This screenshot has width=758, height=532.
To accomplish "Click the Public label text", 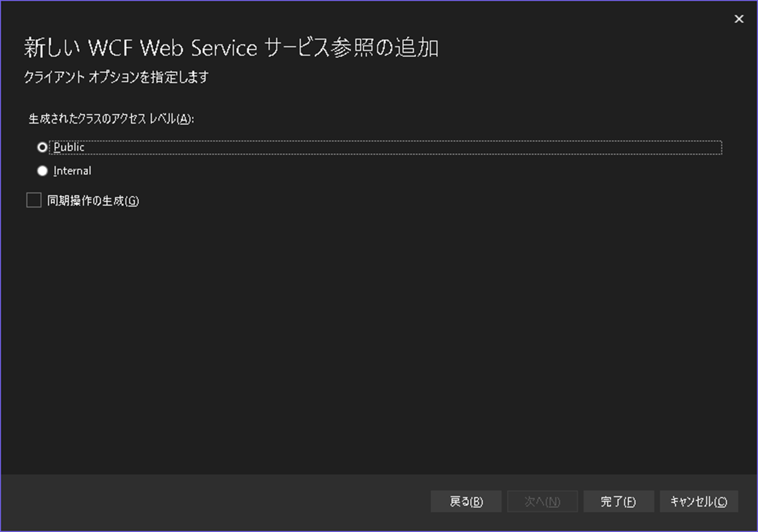I will [68, 147].
